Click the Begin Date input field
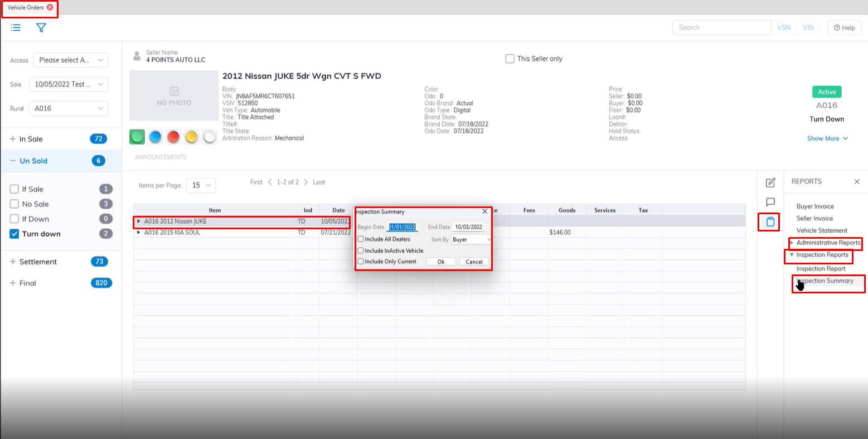Image resolution: width=868 pixels, height=439 pixels. point(403,227)
